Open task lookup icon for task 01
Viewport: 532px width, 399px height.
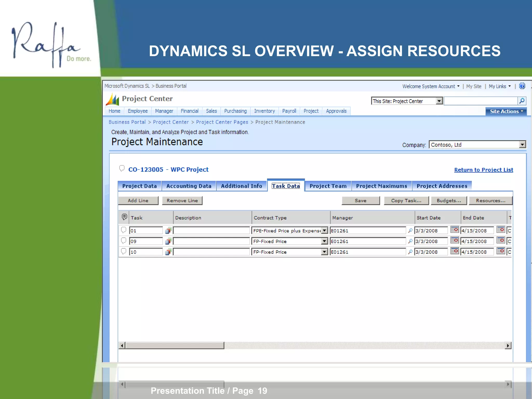pos(168,230)
